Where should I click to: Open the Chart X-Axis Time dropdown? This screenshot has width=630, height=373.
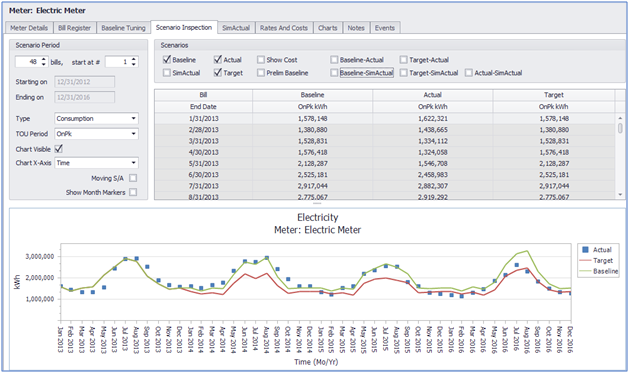(x=96, y=163)
